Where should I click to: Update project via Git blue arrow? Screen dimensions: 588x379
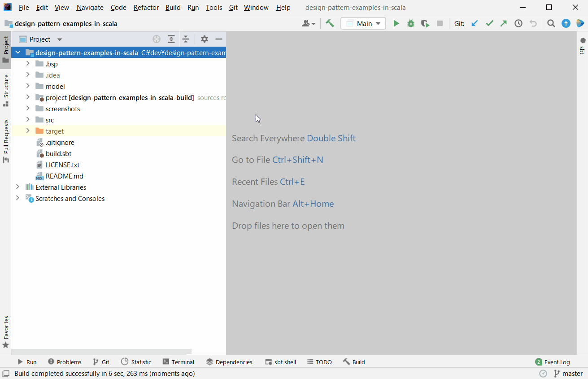pos(475,23)
